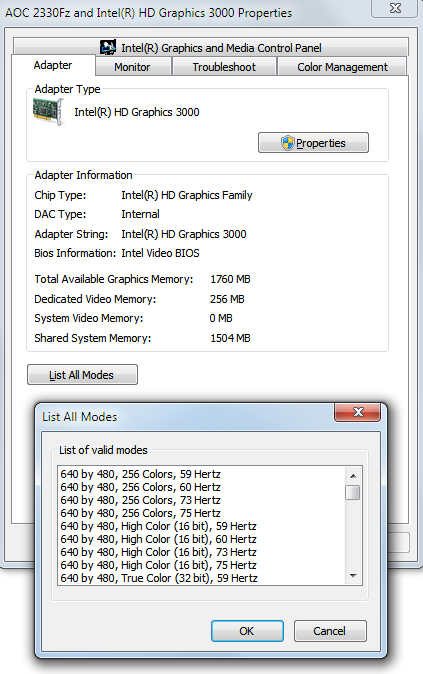423x674 pixels.
Task: Click the adapter Properties button
Action: 313,143
